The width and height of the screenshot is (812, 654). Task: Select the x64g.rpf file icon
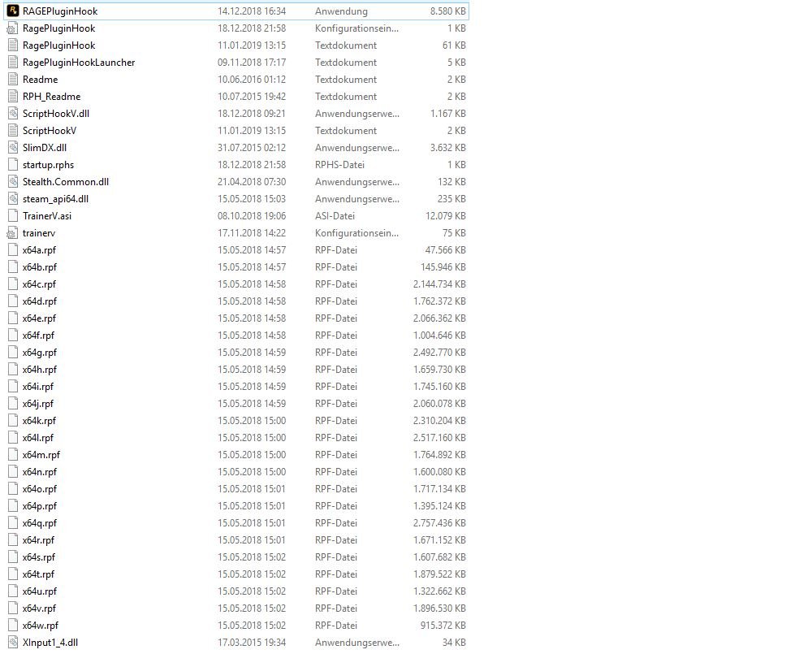tap(13, 353)
